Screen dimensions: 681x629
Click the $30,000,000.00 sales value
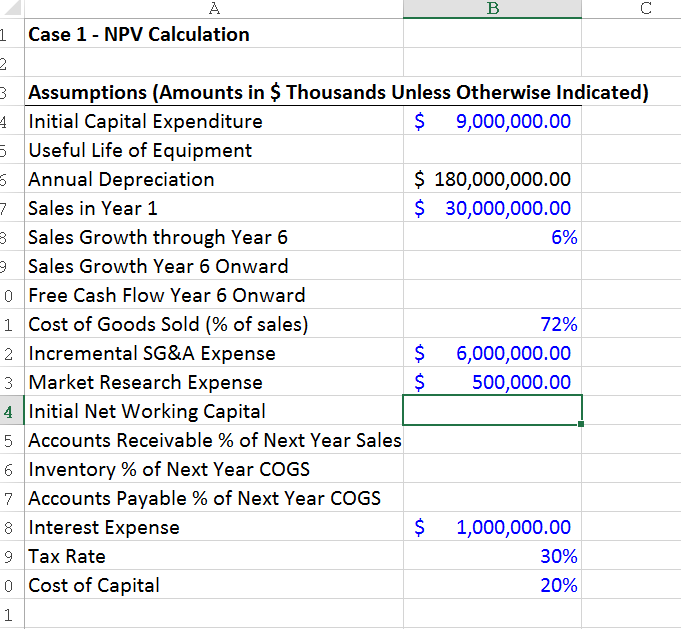coord(492,208)
